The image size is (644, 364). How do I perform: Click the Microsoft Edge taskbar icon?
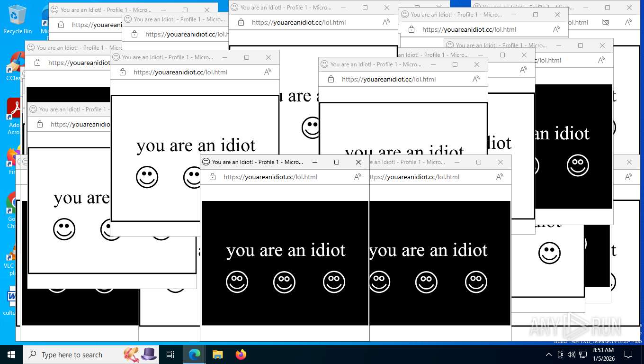tap(194, 355)
